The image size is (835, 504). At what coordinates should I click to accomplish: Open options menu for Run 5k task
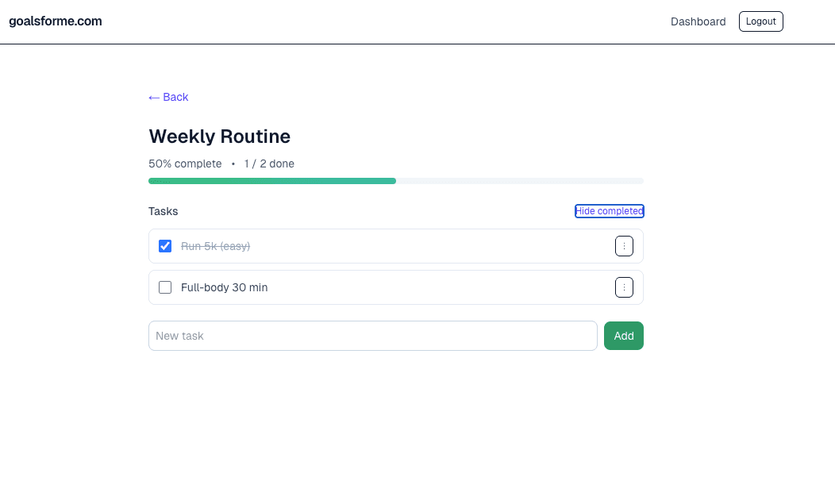[x=624, y=246]
